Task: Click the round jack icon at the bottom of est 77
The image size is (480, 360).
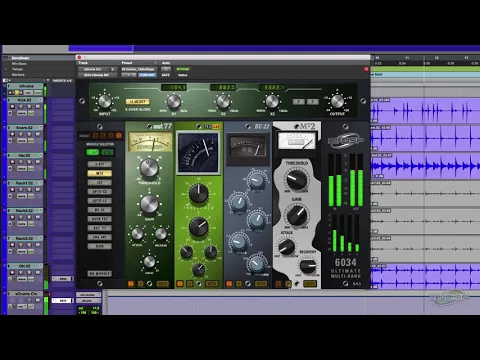Action: (150, 284)
